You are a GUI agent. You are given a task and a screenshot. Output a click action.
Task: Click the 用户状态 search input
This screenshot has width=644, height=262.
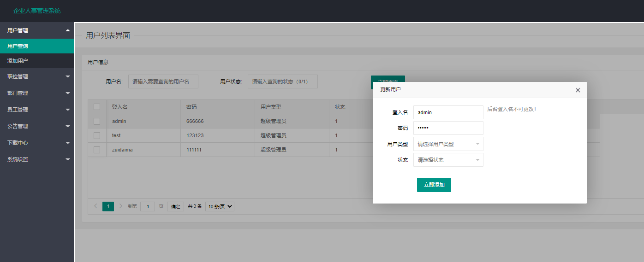pyautogui.click(x=283, y=82)
